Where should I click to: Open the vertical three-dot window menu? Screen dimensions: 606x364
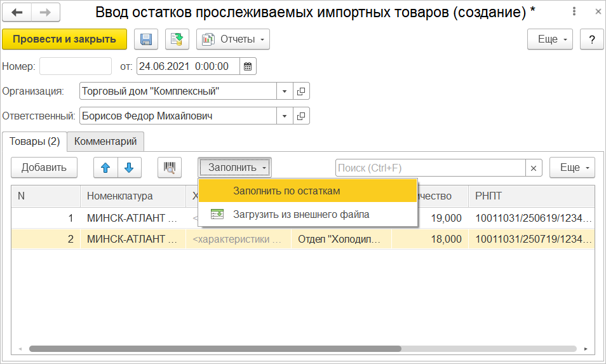[574, 12]
